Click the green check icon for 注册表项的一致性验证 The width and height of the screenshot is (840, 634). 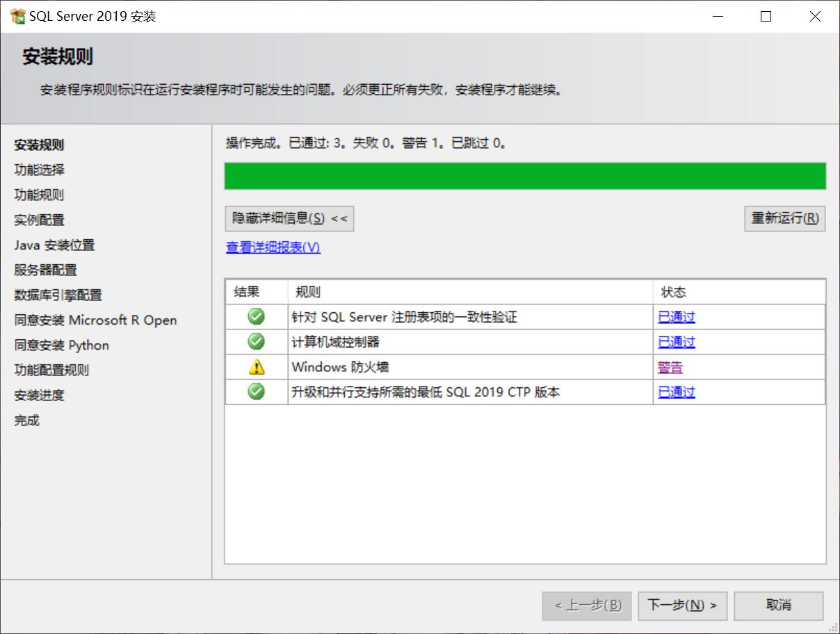tap(256, 316)
